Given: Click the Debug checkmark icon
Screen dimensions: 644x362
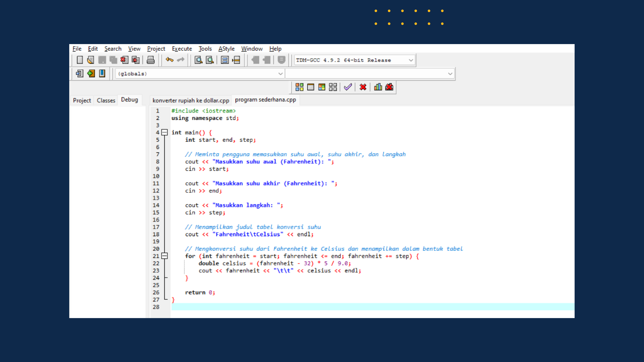Looking at the screenshot, I should pyautogui.click(x=348, y=87).
